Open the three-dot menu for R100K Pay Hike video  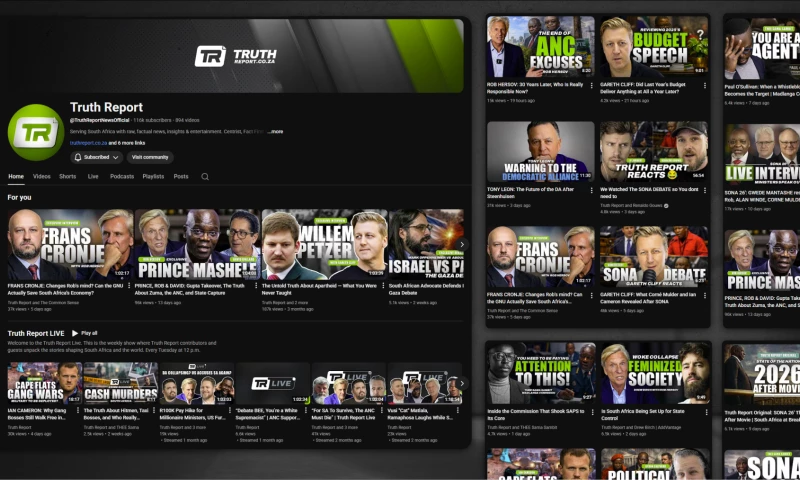(x=230, y=410)
